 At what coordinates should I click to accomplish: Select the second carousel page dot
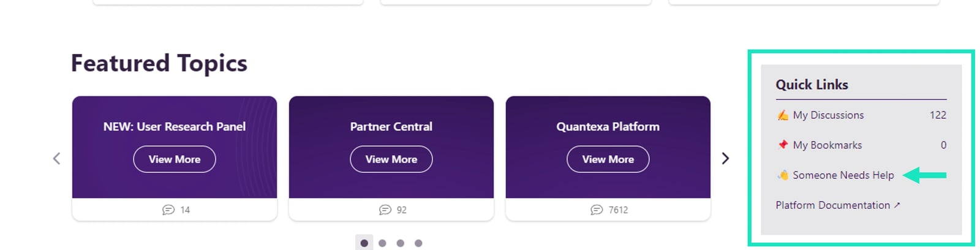click(x=382, y=243)
